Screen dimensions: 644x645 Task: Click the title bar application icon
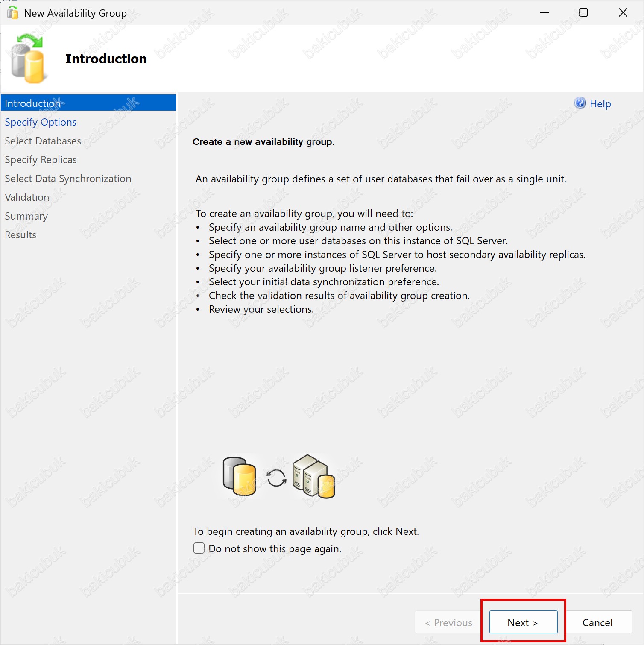(13, 13)
